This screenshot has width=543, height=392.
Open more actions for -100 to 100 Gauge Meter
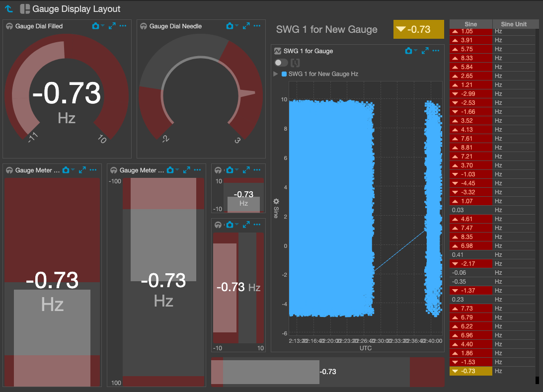197,170
